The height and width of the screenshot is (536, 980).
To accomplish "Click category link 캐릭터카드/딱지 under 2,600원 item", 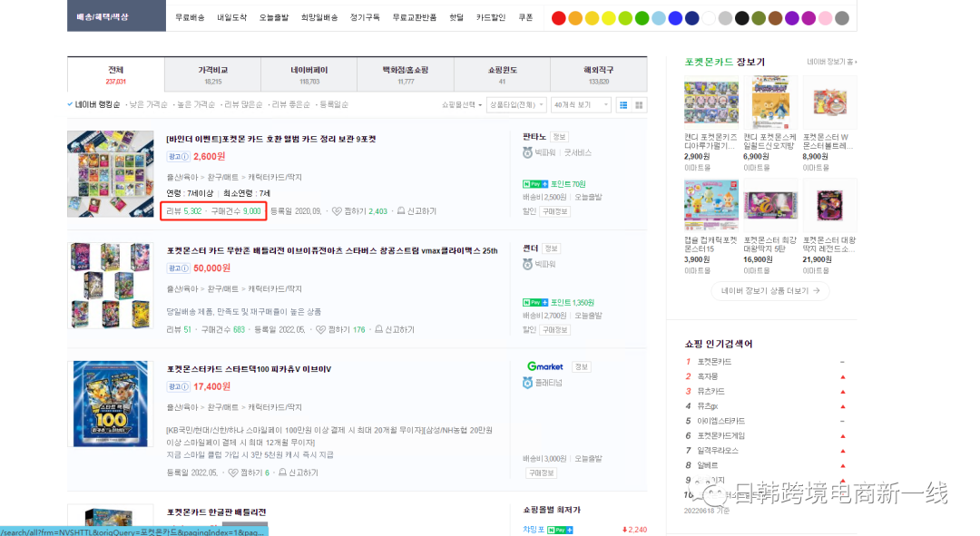I will click(275, 178).
